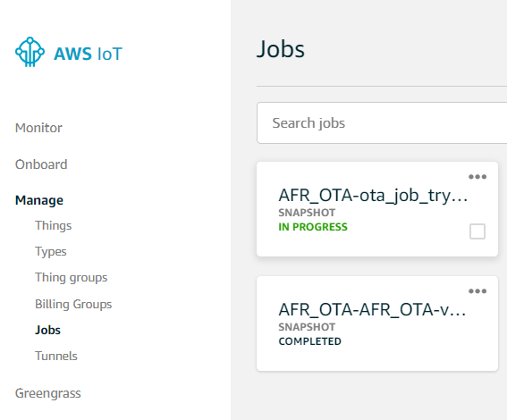The height and width of the screenshot is (420, 507).
Task: Open the AFR_OTA-AFR_OTA-v job title
Action: coord(372,309)
